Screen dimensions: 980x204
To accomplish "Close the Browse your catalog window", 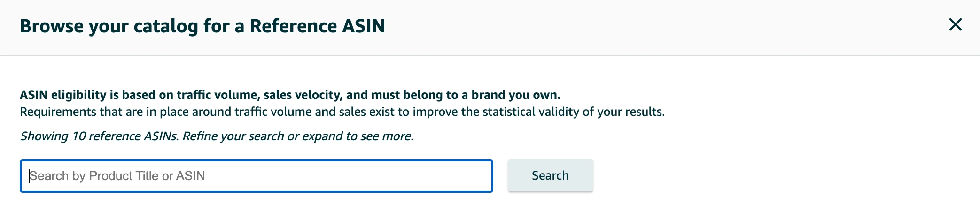I will coord(955,24).
